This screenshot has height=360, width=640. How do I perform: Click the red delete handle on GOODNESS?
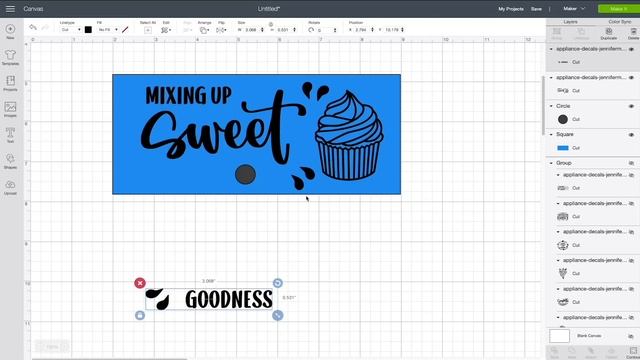[140, 283]
